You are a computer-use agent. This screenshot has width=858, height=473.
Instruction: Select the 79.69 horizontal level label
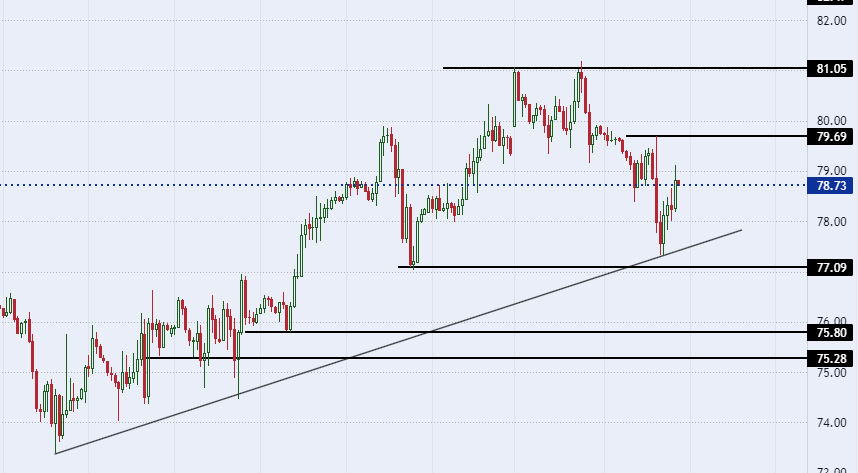tap(830, 136)
